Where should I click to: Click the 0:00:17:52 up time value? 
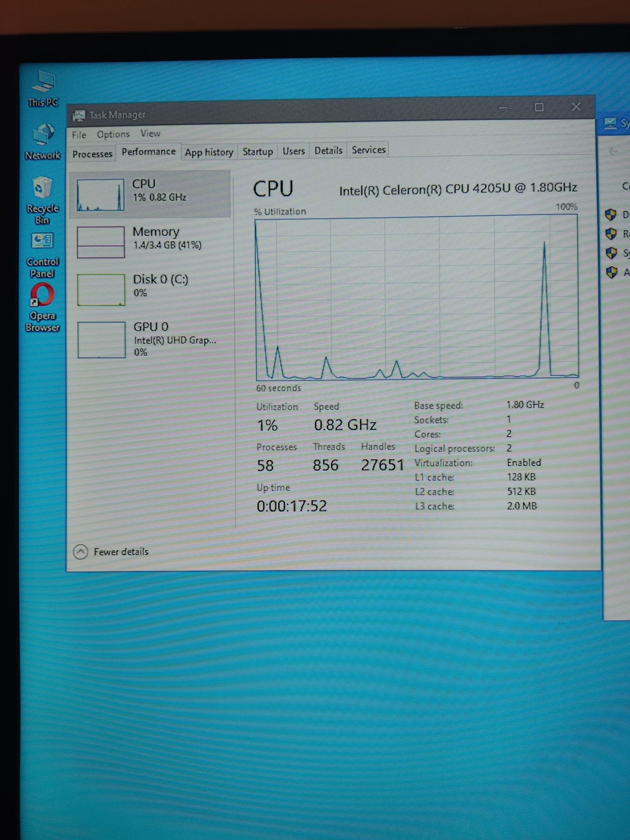292,506
